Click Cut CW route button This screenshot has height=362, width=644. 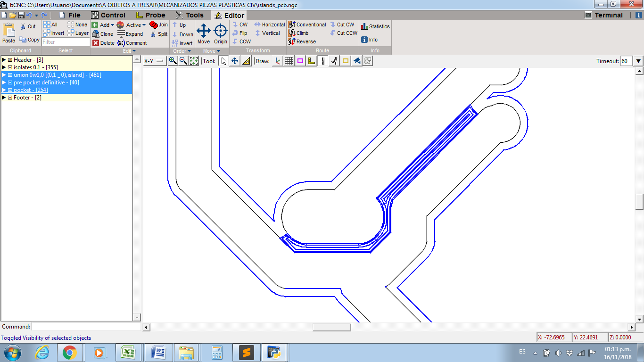(342, 25)
